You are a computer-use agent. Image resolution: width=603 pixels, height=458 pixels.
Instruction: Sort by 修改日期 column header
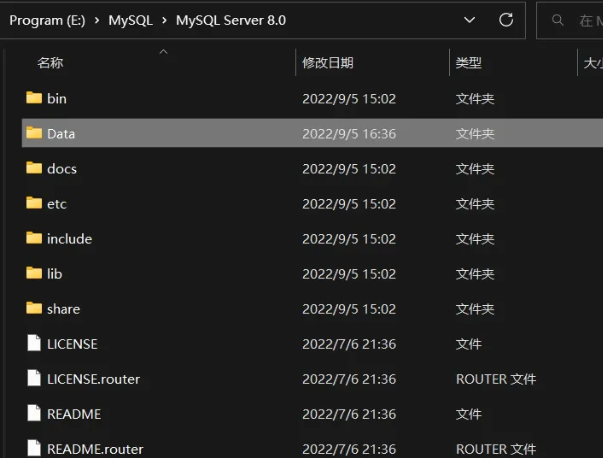point(328,63)
